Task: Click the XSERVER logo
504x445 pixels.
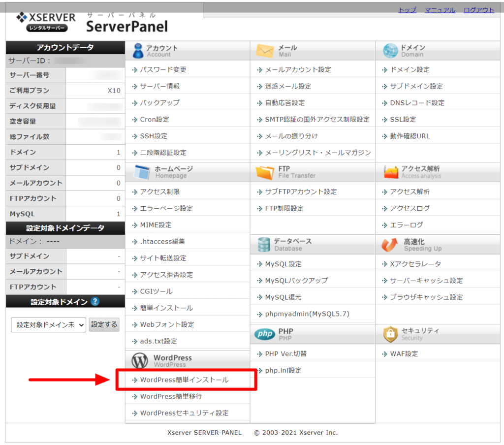Action: pos(46,22)
